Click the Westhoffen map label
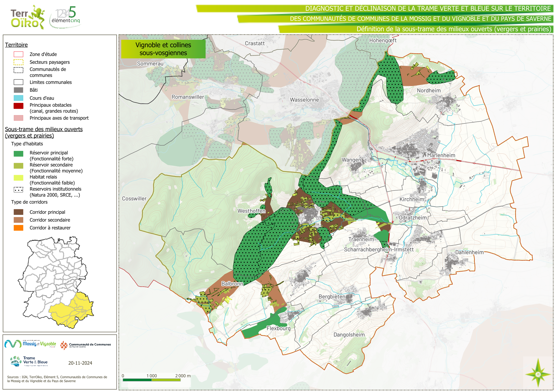 click(x=251, y=211)
